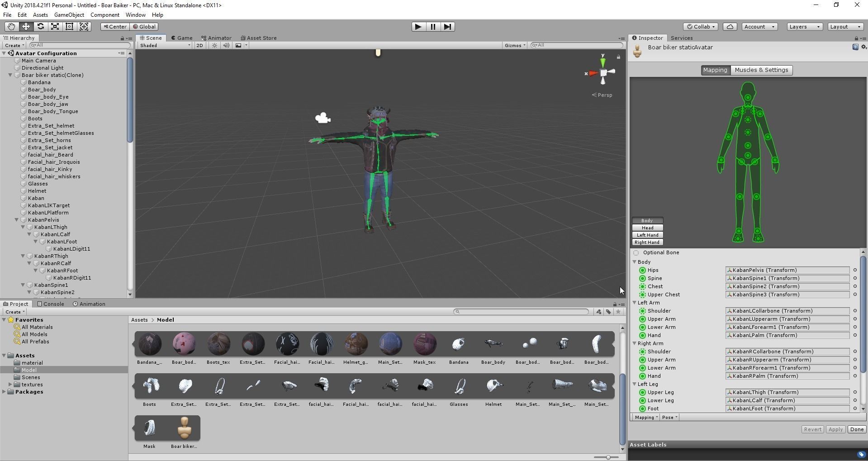Switch to the Asset Store tab

click(x=259, y=38)
